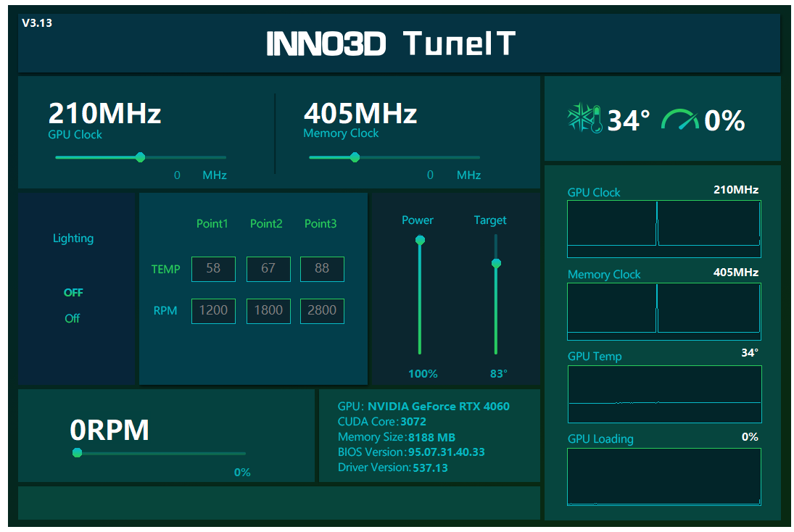Click the BIOS Version 95.07.31.40.33 value

pyautogui.click(x=446, y=452)
